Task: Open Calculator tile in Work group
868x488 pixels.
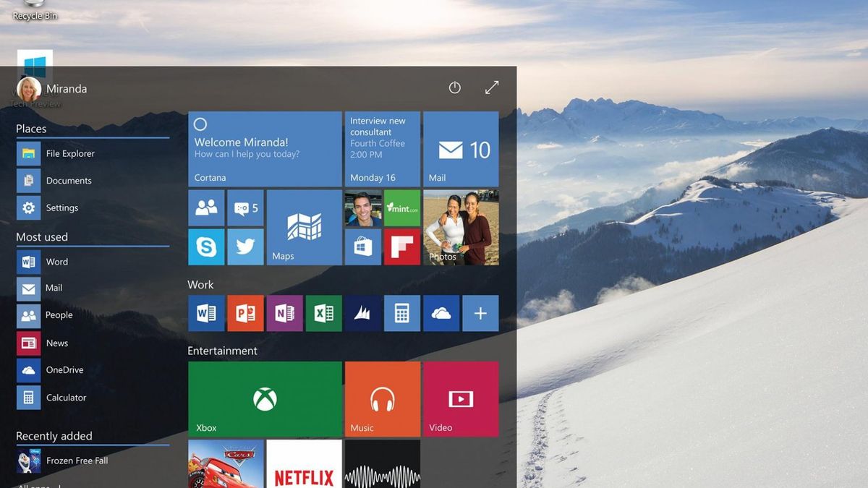Action: (x=402, y=313)
